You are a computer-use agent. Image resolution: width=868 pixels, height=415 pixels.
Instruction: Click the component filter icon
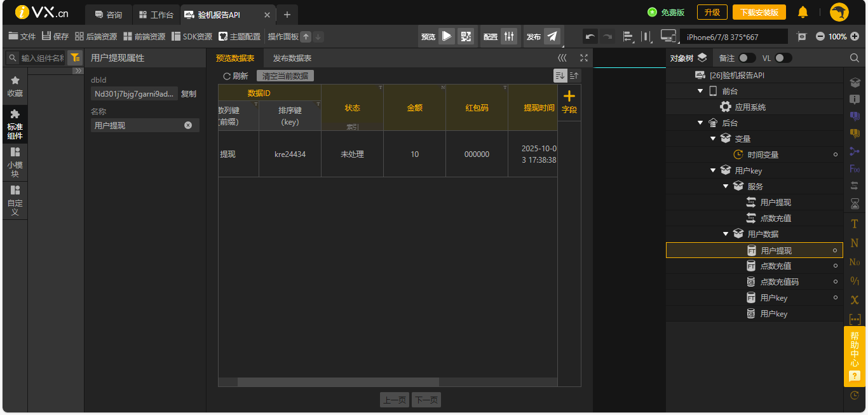(75, 58)
